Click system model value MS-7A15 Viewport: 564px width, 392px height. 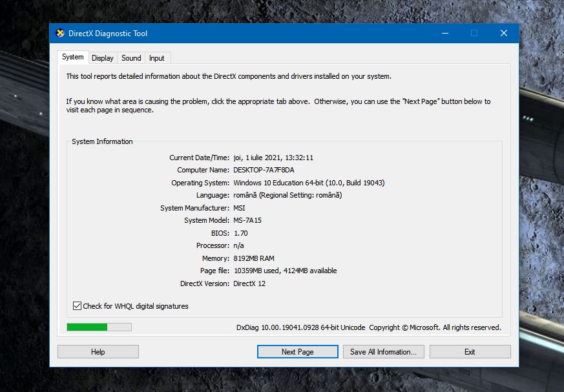247,220
